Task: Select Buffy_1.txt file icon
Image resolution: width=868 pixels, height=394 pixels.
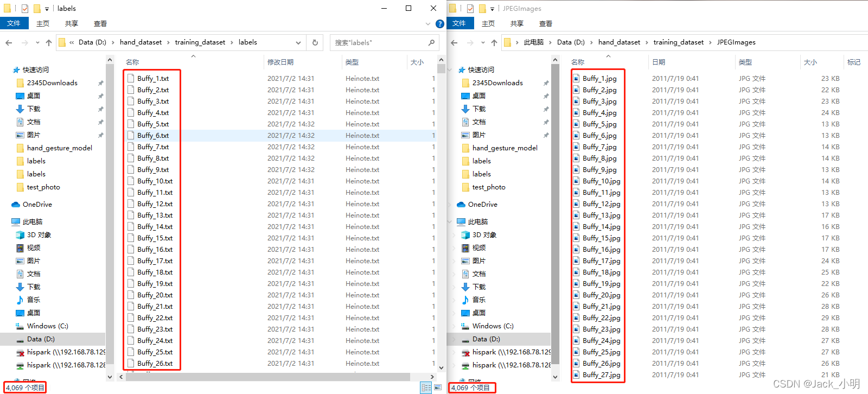Action: 131,78
